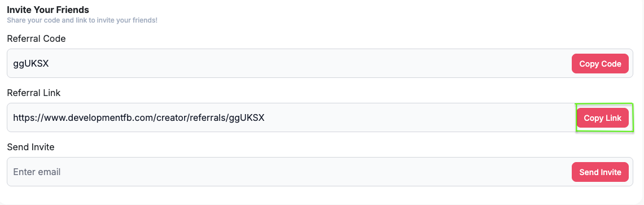Submit the email invite with Send Invite
Viewport: 644px width, 205px height.
tap(600, 172)
